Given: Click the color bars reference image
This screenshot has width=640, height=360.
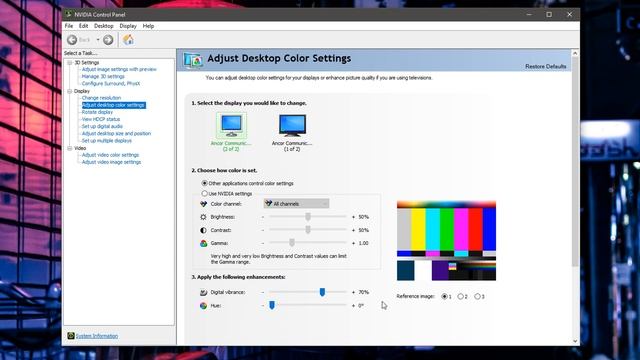Looking at the screenshot, I should point(446,241).
